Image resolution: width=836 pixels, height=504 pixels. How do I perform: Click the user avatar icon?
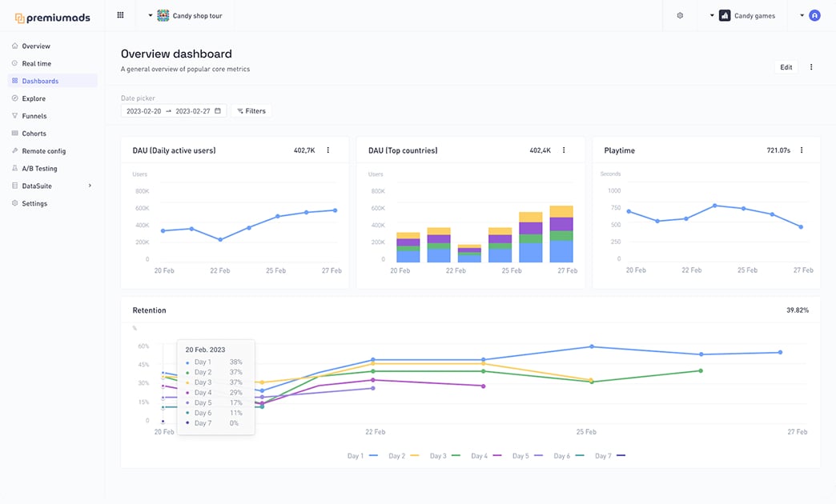[x=814, y=15]
